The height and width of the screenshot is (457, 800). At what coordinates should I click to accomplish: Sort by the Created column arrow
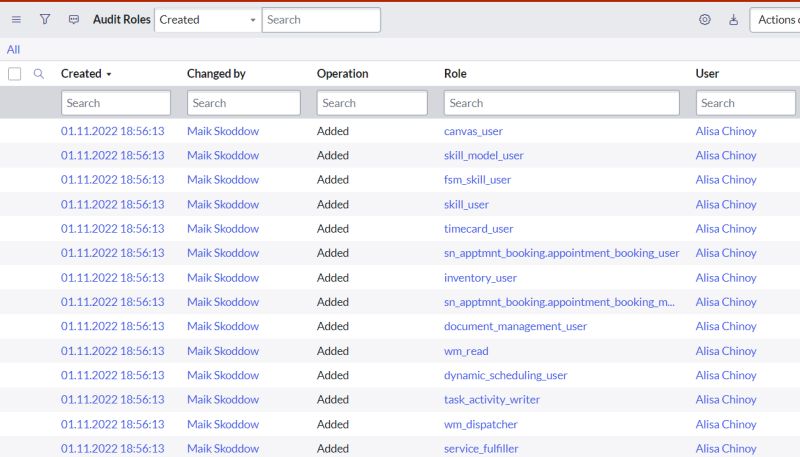[x=109, y=74]
